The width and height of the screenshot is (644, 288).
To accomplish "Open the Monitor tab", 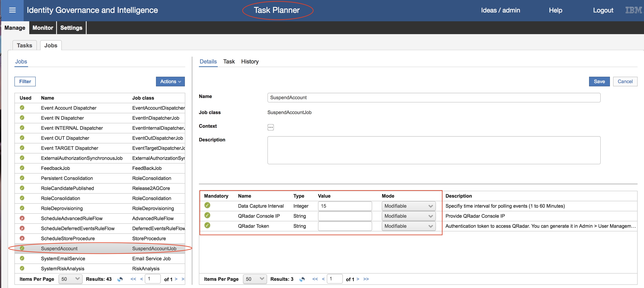I will point(43,28).
